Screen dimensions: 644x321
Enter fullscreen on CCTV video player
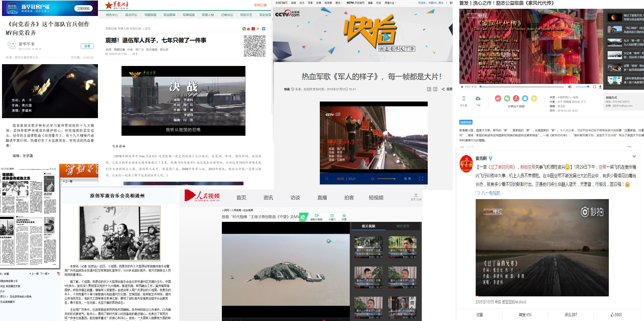421,178
